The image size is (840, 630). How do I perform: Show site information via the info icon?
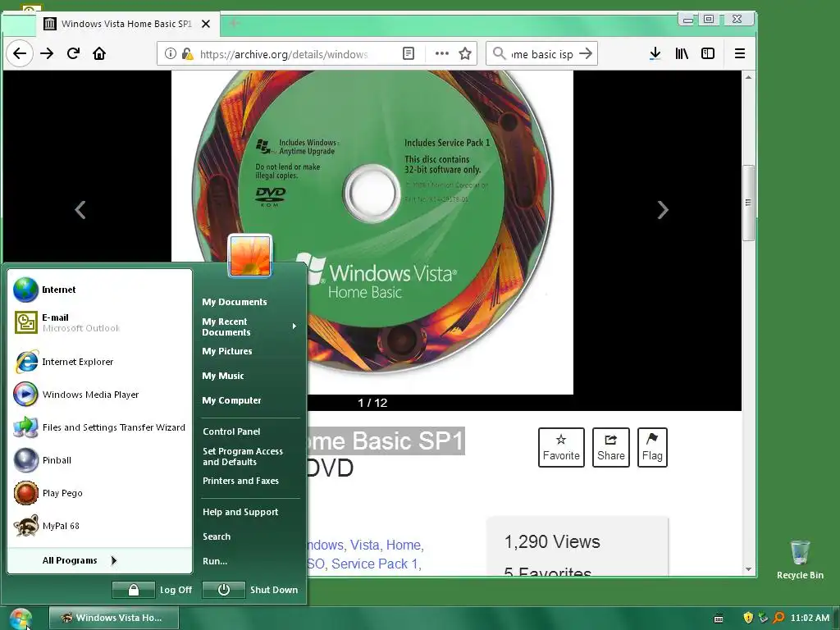pyautogui.click(x=171, y=53)
